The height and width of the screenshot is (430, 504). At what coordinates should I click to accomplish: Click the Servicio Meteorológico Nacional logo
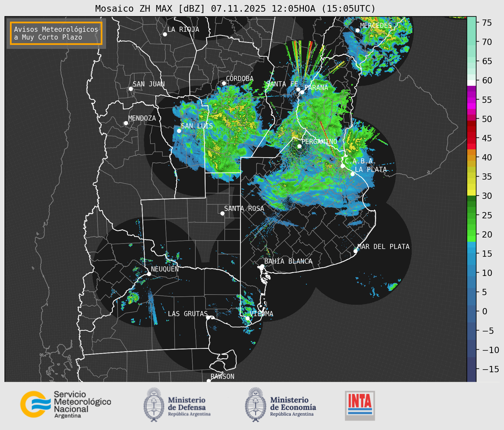point(66,404)
